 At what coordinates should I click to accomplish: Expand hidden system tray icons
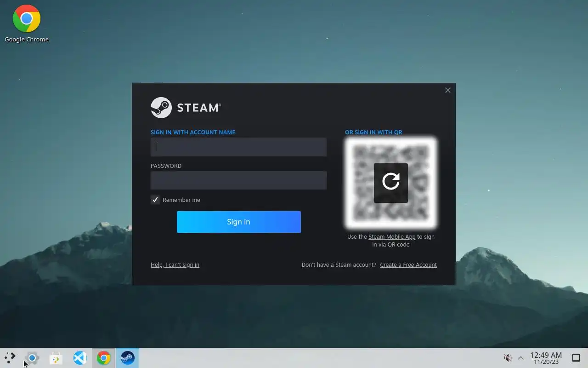[521, 358]
